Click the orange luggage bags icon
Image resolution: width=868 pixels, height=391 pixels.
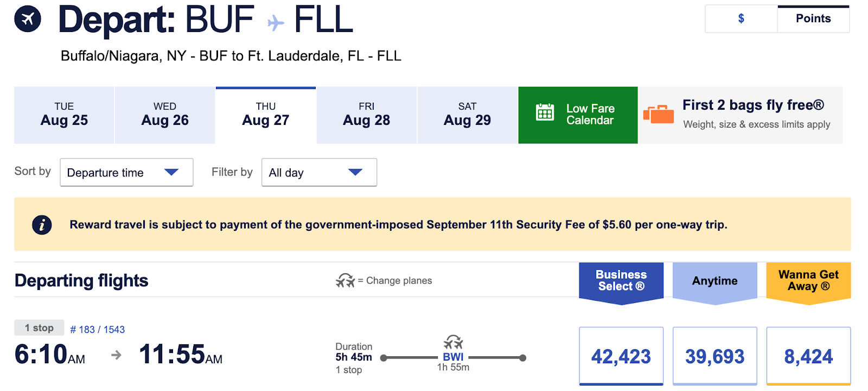point(658,114)
